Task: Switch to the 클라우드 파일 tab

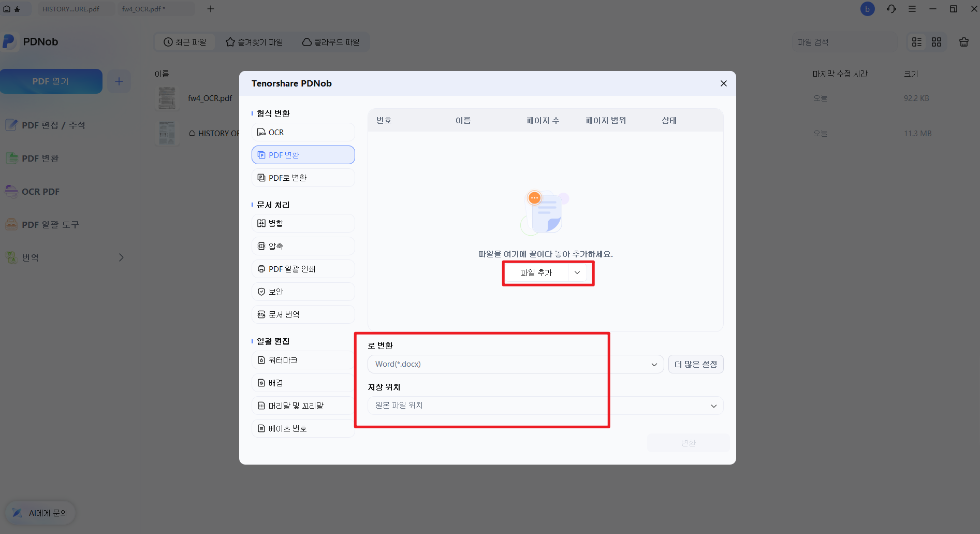Action: click(x=331, y=42)
